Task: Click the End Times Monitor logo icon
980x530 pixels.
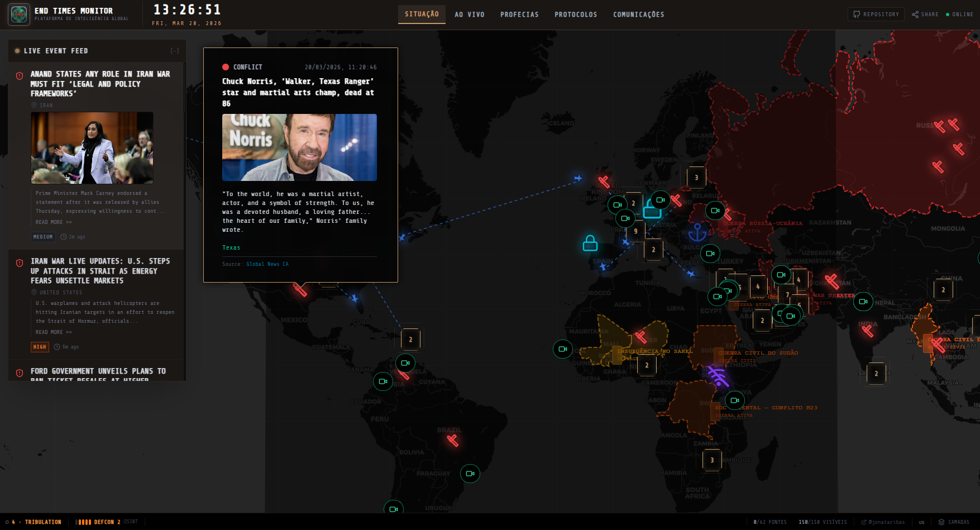Action: pyautogui.click(x=19, y=15)
